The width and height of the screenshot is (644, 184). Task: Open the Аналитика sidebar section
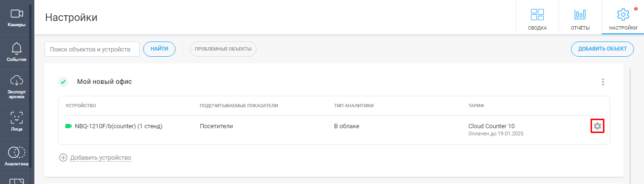tap(17, 156)
